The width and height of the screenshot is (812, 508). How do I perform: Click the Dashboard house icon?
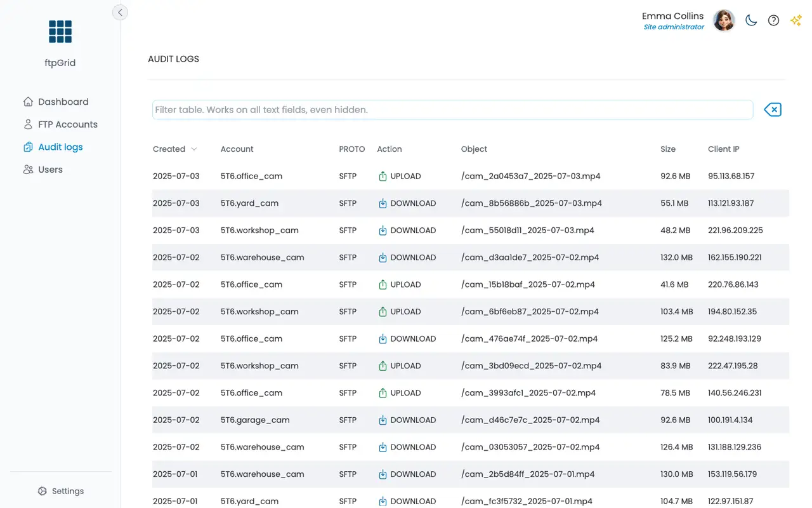pos(28,102)
